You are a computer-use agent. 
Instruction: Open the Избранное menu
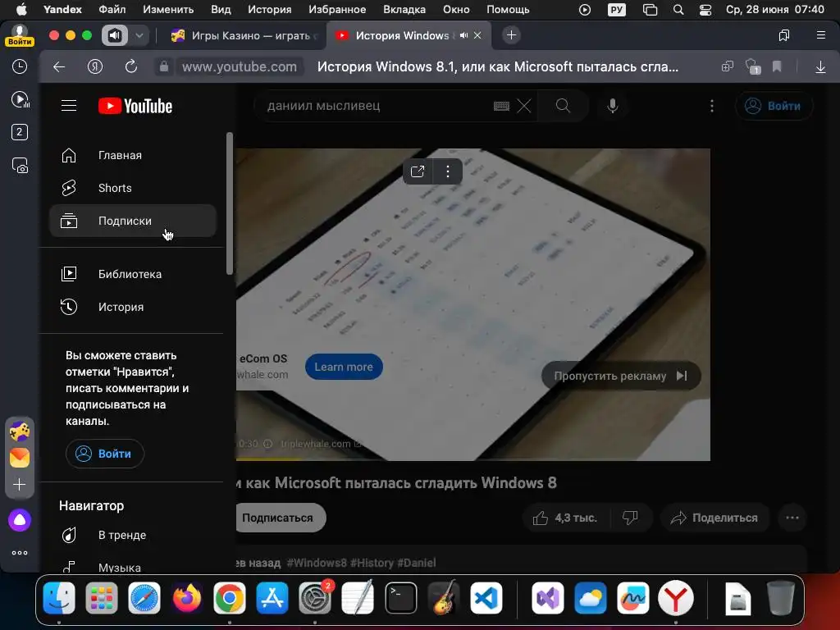(337, 10)
